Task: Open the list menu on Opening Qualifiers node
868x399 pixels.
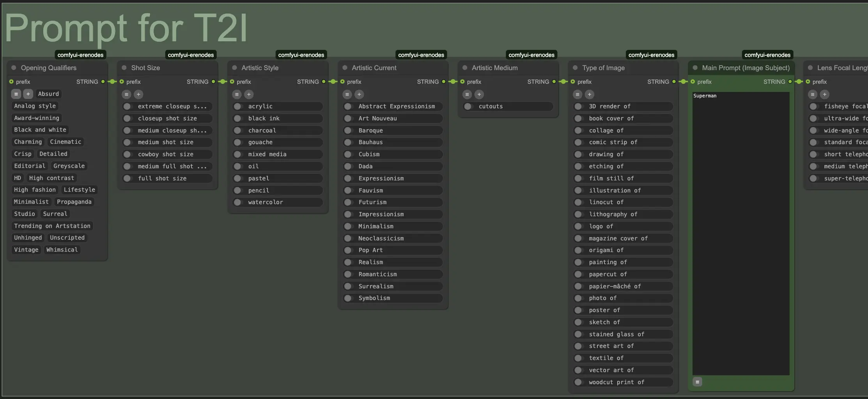Action: point(16,94)
